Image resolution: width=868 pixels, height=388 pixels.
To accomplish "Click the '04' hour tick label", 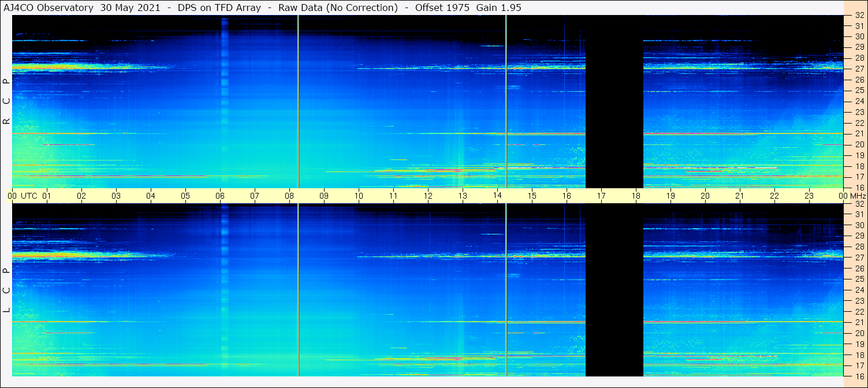I will tap(151, 196).
